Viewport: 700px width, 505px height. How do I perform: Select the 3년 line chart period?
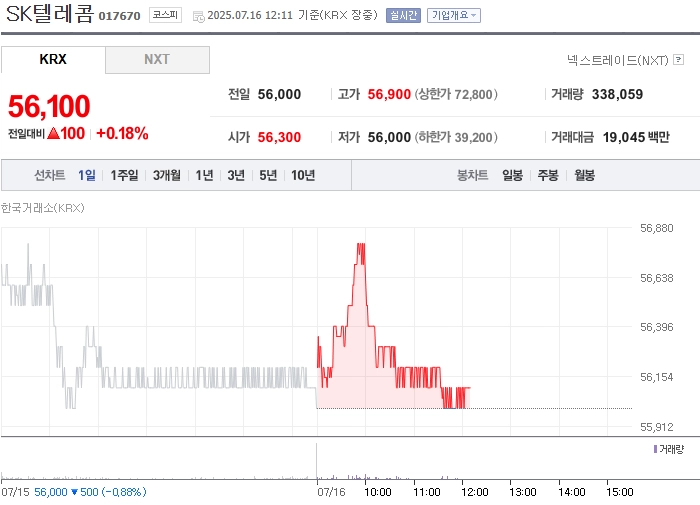[x=236, y=175]
